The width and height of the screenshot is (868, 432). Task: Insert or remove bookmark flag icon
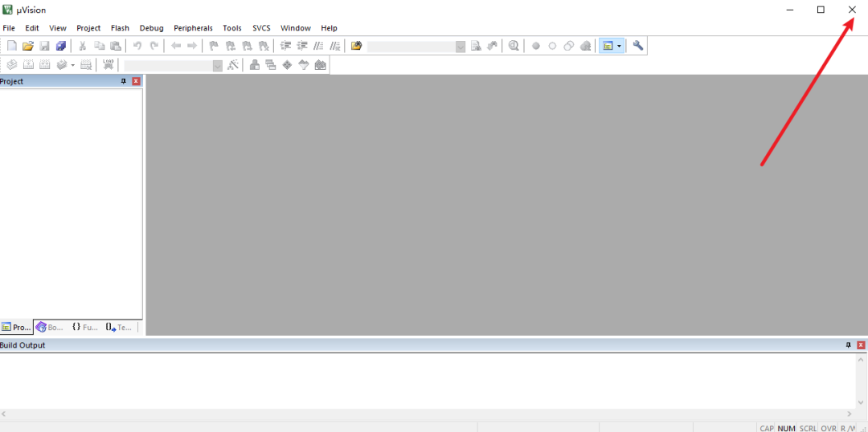214,46
